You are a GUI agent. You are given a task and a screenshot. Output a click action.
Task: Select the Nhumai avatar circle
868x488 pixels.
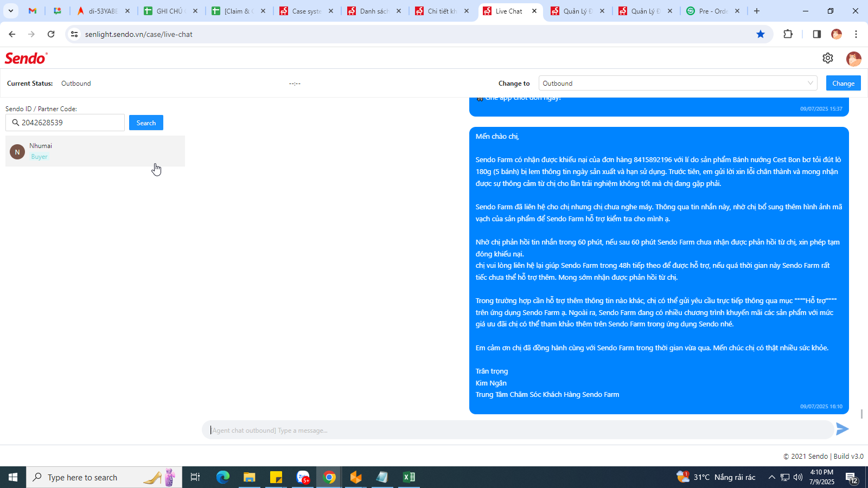(x=17, y=152)
